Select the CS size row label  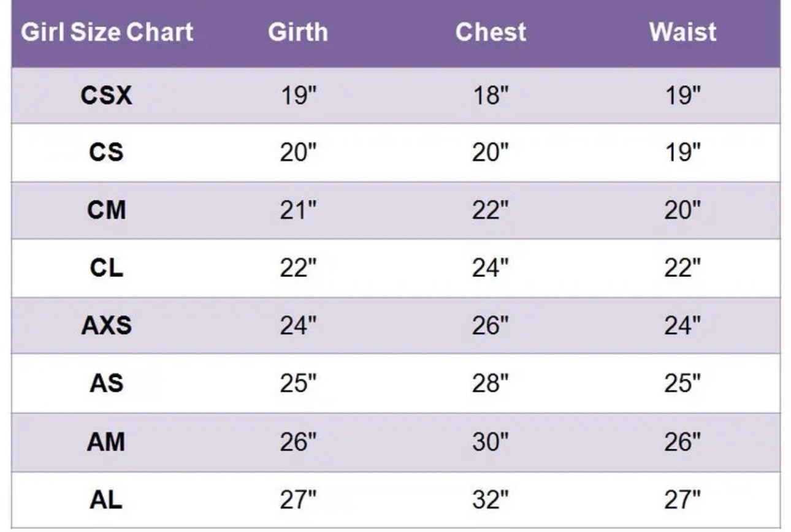[x=106, y=152]
